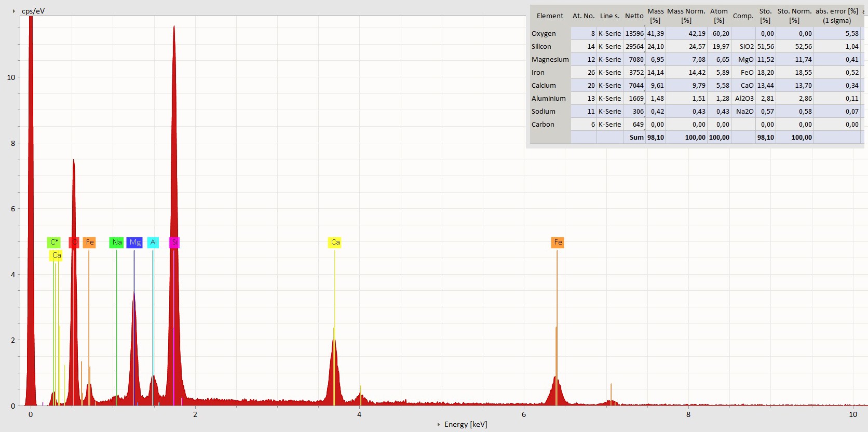Click the yellow Ca label beneath C*
The width and height of the screenshot is (868, 432).
pos(57,255)
